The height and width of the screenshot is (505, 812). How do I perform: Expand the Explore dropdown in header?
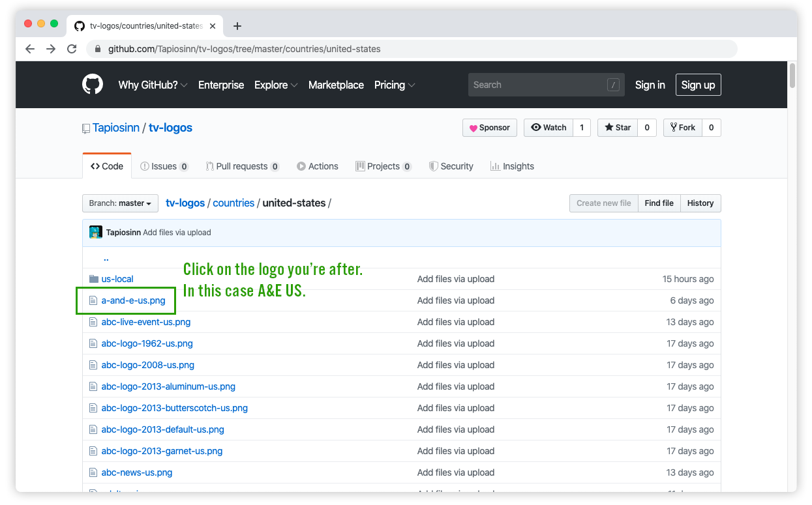(x=276, y=85)
